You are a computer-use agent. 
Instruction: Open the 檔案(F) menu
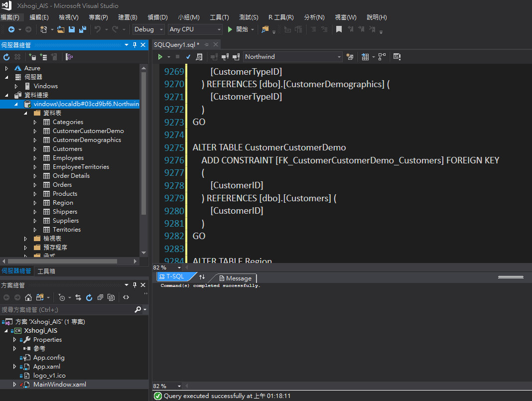pyautogui.click(x=10, y=17)
